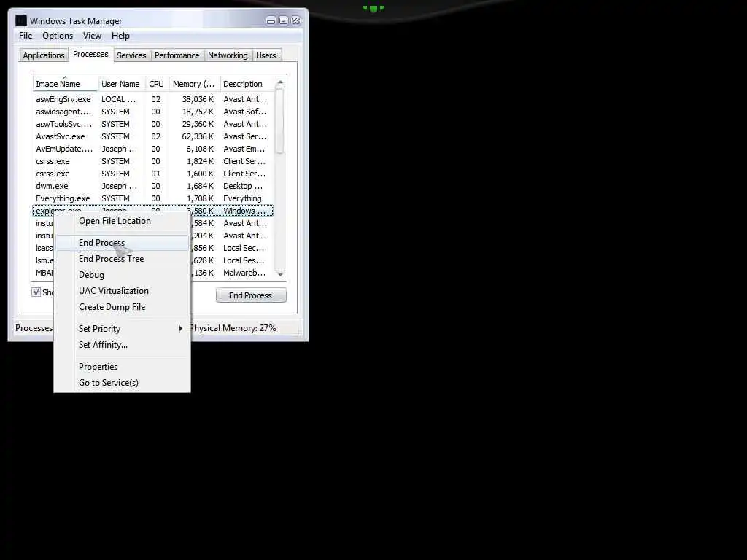747x560 pixels.
Task: Click the Malwareb... description cell
Action: [244, 273]
